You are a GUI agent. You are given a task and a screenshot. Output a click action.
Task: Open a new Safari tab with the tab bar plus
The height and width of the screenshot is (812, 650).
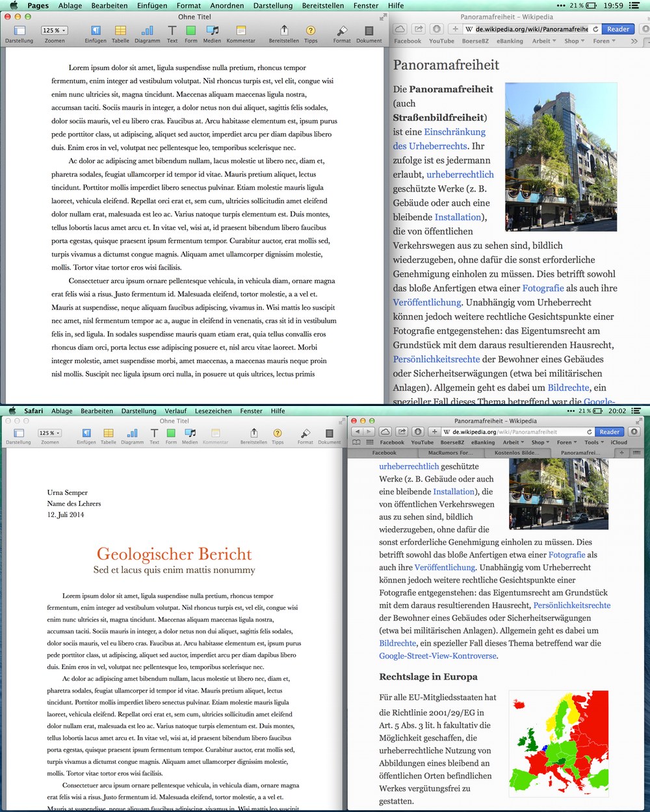point(621,453)
